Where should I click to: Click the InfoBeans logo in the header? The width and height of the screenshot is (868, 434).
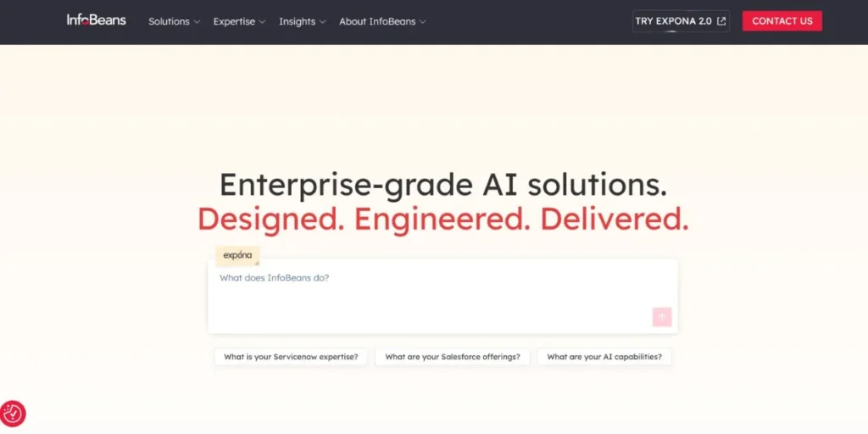97,20
